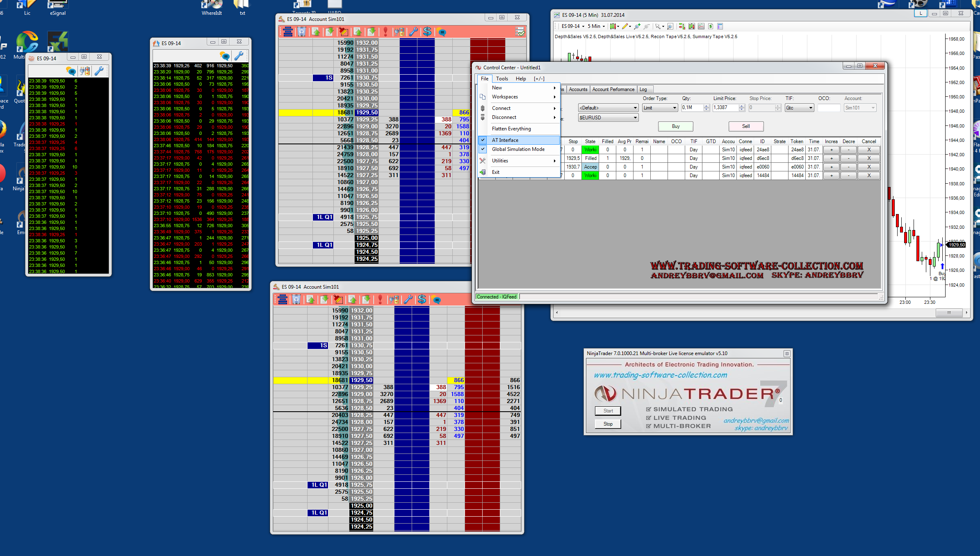Viewport: 980px width, 556px height.
Task: Click chat bubbles icon in bottom DOM toolbar
Action: tap(437, 300)
